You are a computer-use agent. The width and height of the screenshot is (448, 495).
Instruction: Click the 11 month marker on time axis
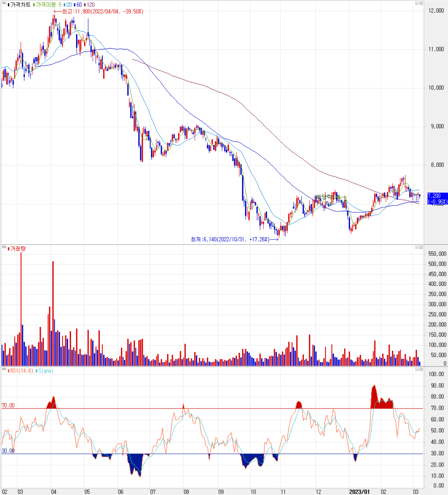(283, 492)
